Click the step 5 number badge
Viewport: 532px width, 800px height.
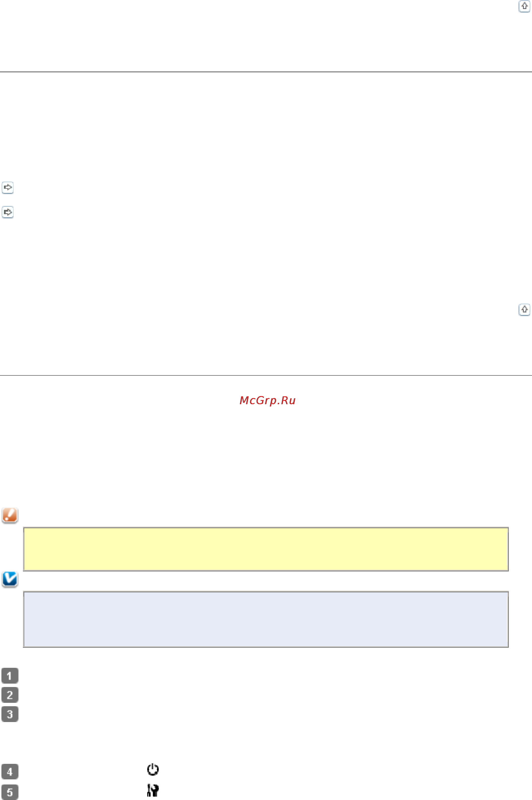(x=10, y=792)
